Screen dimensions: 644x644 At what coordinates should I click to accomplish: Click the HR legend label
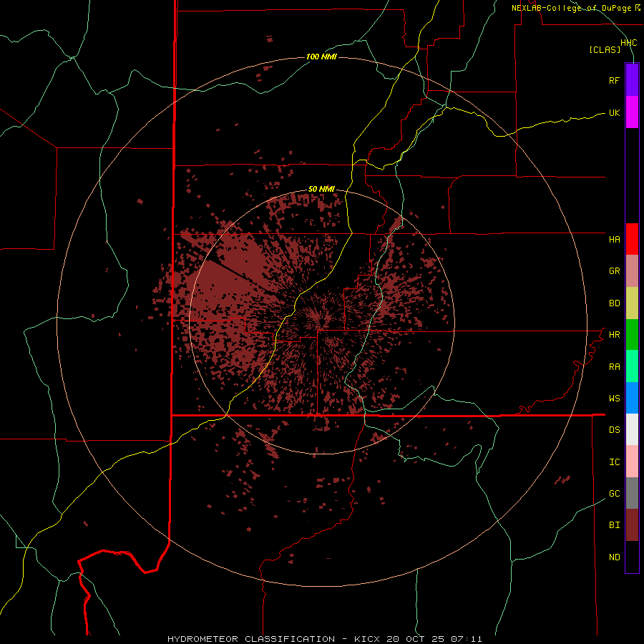pos(614,335)
